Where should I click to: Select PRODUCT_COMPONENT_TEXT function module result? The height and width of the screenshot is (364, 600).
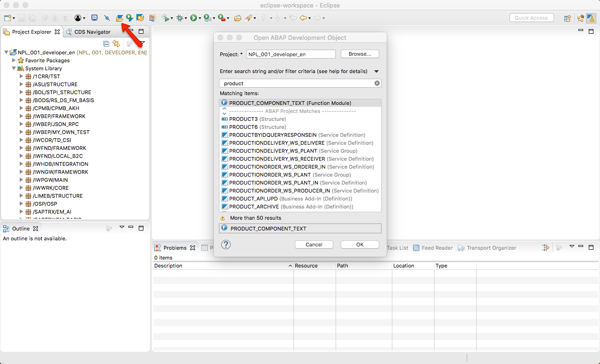(x=300, y=103)
